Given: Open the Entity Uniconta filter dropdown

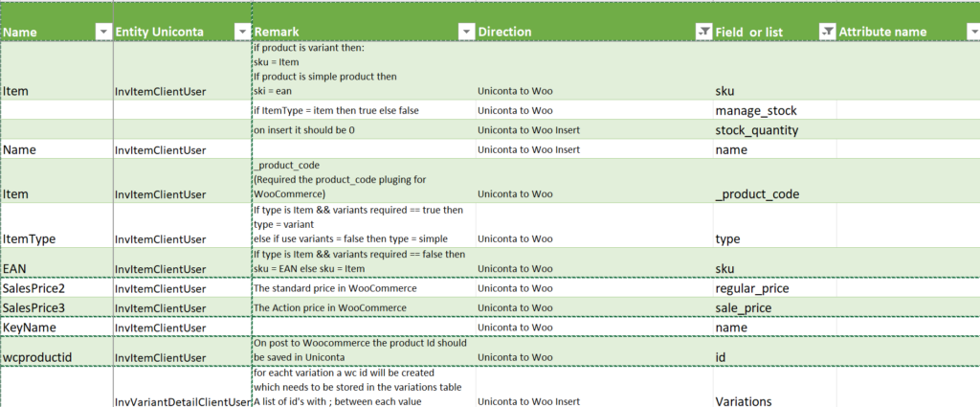Looking at the screenshot, I should pyautogui.click(x=240, y=32).
